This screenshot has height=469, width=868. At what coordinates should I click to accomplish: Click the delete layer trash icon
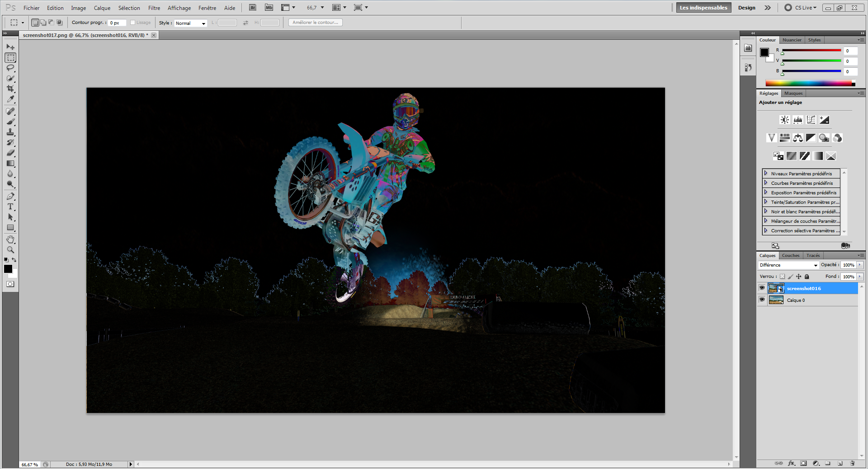coord(852,463)
